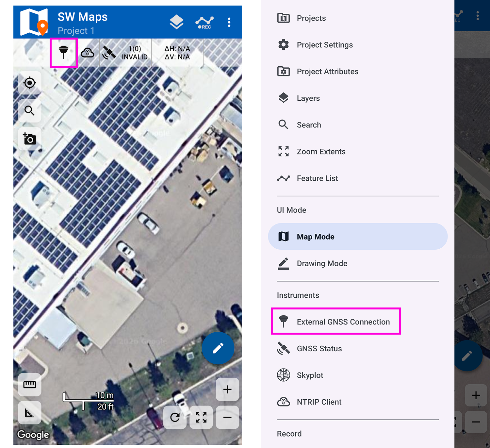Image resolution: width=490 pixels, height=448 pixels.
Task: Tap the dimmed pencil button behind the drawer
Action: click(468, 355)
